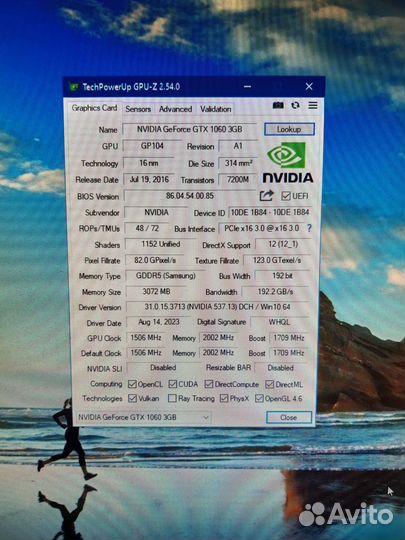
Task: Click the GPU Clock row Boost value 1709 MHz
Action: point(289,338)
